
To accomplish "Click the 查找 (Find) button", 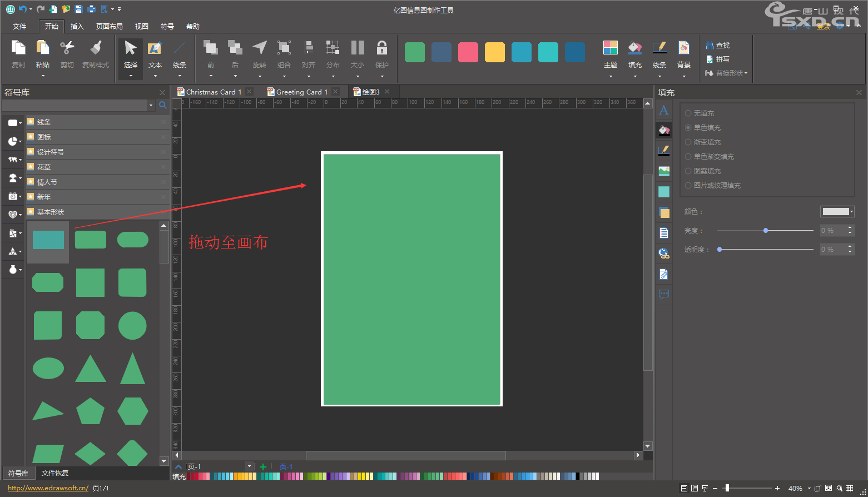I will (x=718, y=45).
